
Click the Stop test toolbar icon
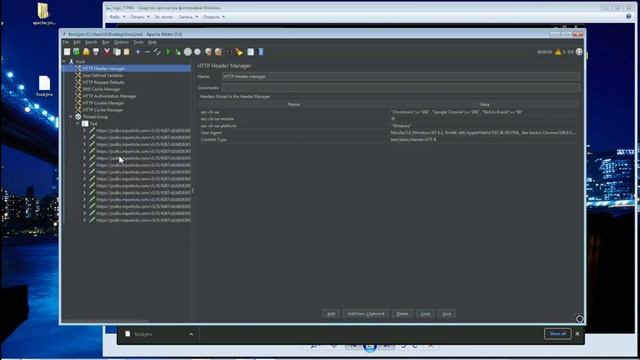coord(188,52)
